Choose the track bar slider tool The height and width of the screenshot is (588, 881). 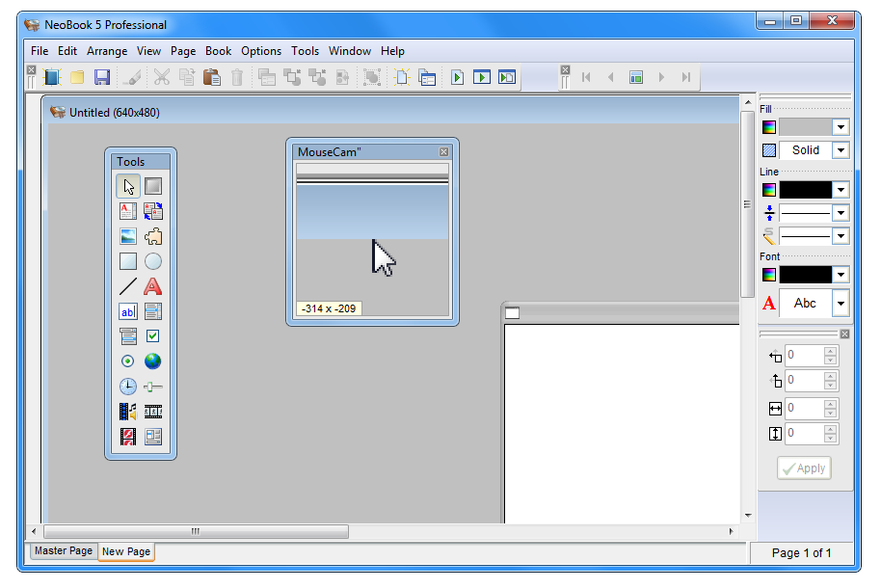click(x=153, y=387)
